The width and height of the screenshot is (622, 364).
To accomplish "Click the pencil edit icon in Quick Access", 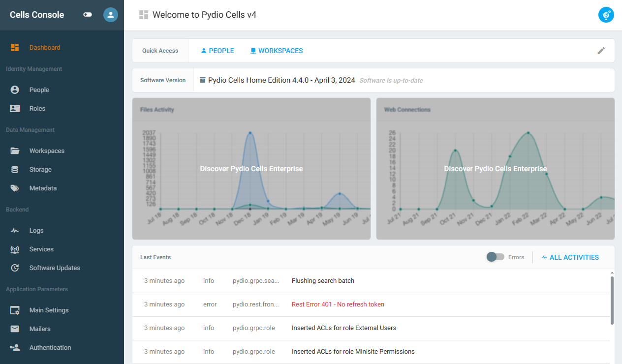I will 601,51.
